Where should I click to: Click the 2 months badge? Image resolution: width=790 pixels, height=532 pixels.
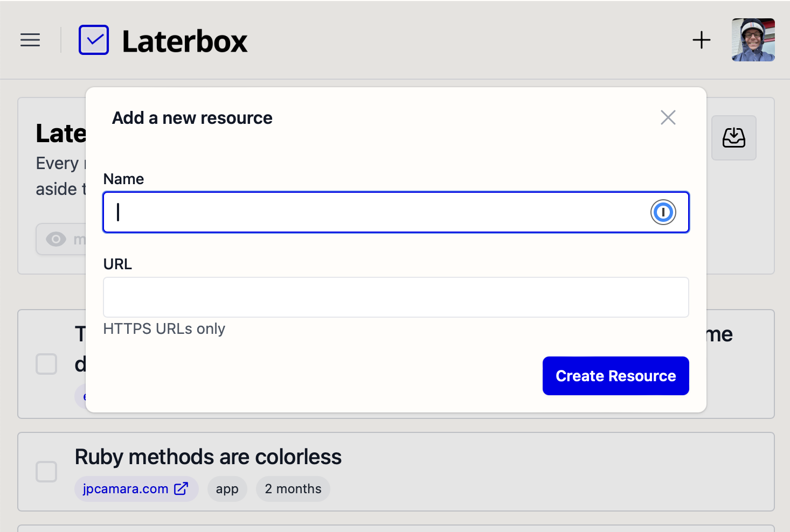[293, 489]
